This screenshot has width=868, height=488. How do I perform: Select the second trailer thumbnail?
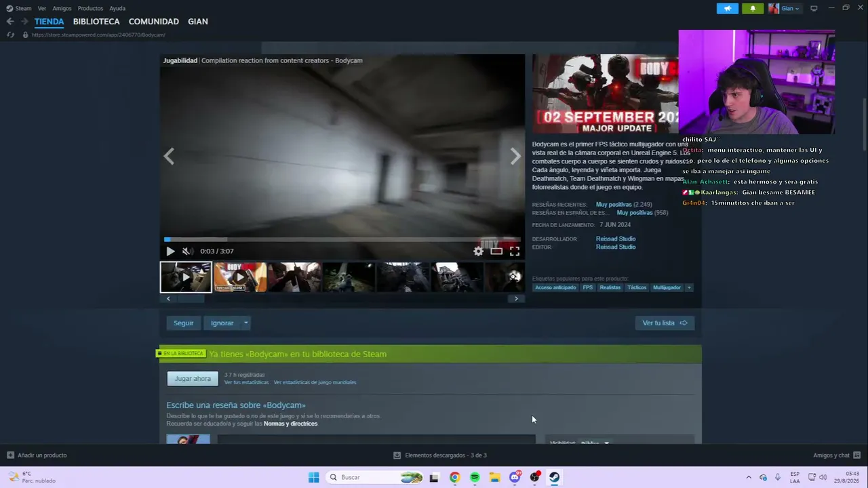(x=240, y=277)
